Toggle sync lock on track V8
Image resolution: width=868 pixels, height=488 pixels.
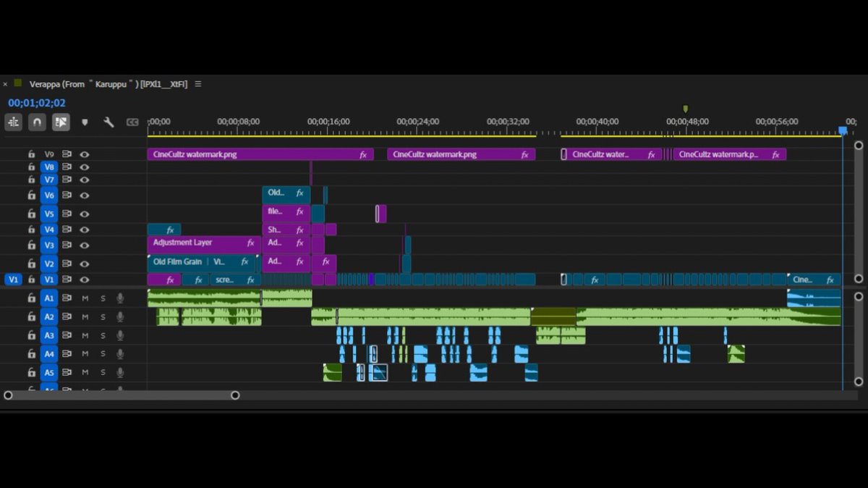click(67, 167)
